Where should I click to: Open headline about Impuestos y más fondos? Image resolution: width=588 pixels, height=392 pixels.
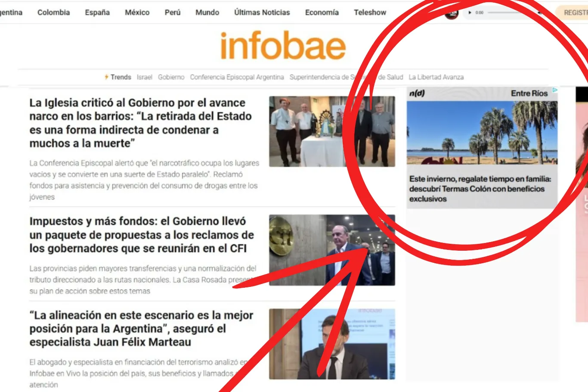pyautogui.click(x=142, y=235)
